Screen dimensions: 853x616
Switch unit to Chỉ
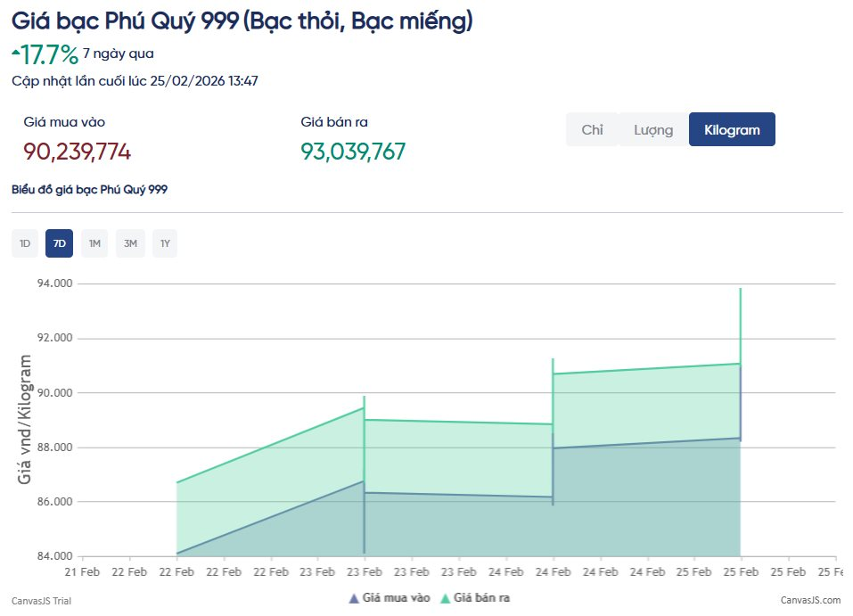coord(592,129)
